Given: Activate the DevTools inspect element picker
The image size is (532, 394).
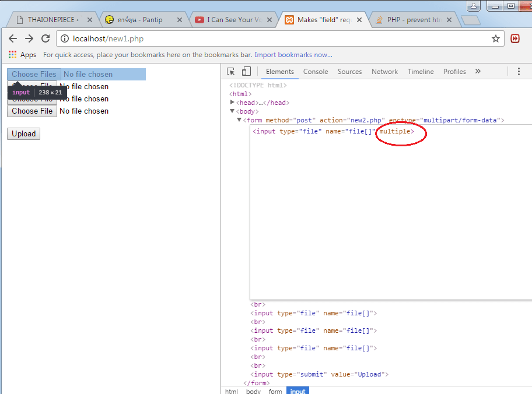Looking at the screenshot, I should click(231, 72).
